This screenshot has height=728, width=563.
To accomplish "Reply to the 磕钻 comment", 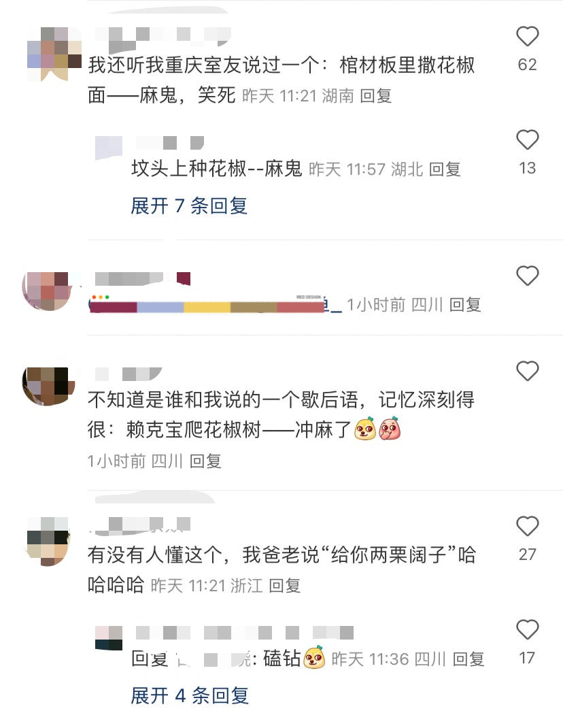I will [x=468, y=659].
